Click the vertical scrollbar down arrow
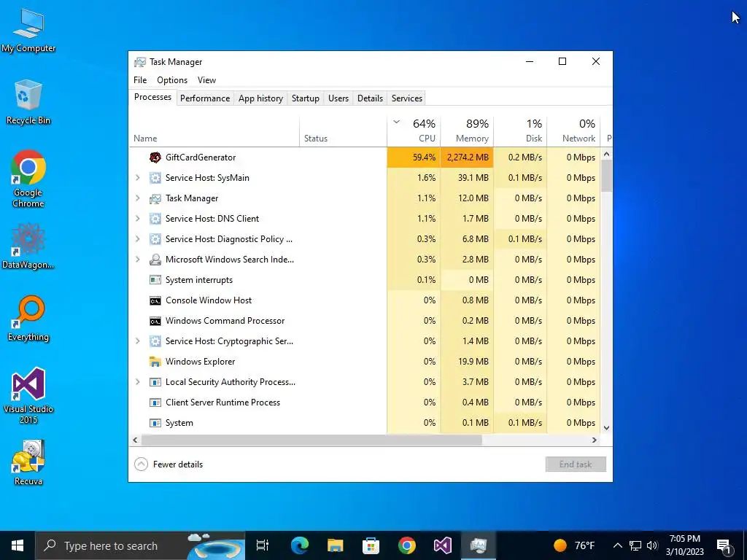The image size is (747, 560). point(606,427)
